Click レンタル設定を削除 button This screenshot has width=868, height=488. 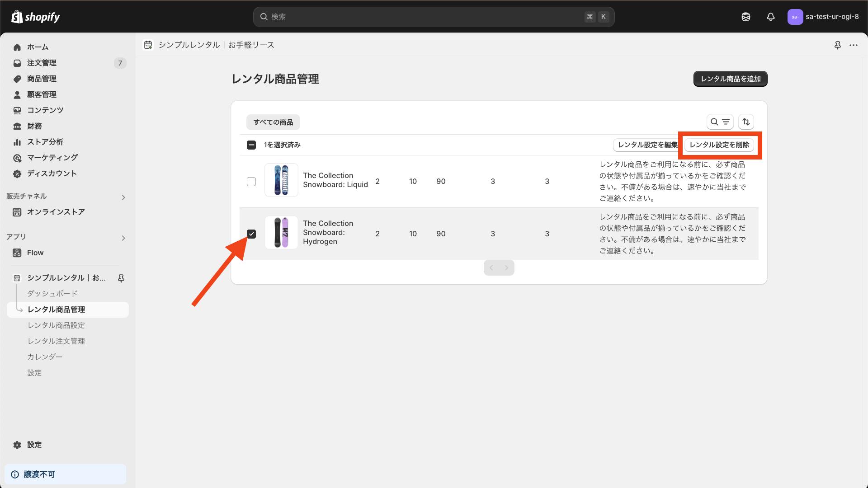719,145
